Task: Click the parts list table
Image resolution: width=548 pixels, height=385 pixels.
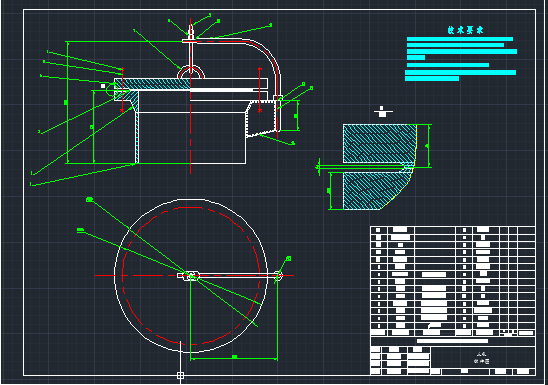Action: pos(453,281)
